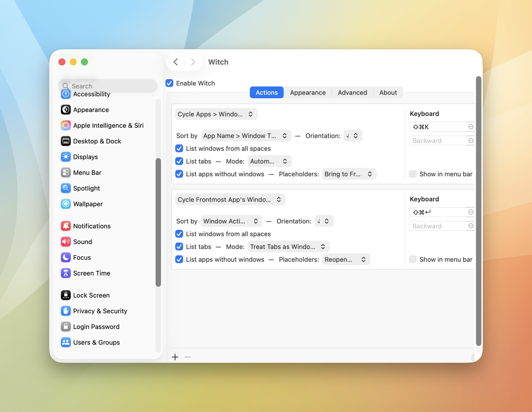
Task: Toggle List tabs in Cycle Frontmost App's Windows
Action: [x=179, y=247]
